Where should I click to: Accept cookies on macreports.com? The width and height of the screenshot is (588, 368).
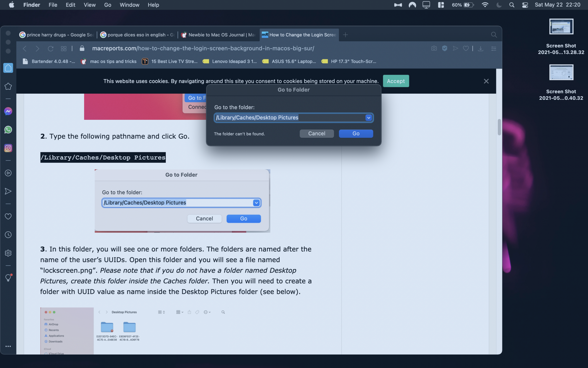tap(395, 81)
